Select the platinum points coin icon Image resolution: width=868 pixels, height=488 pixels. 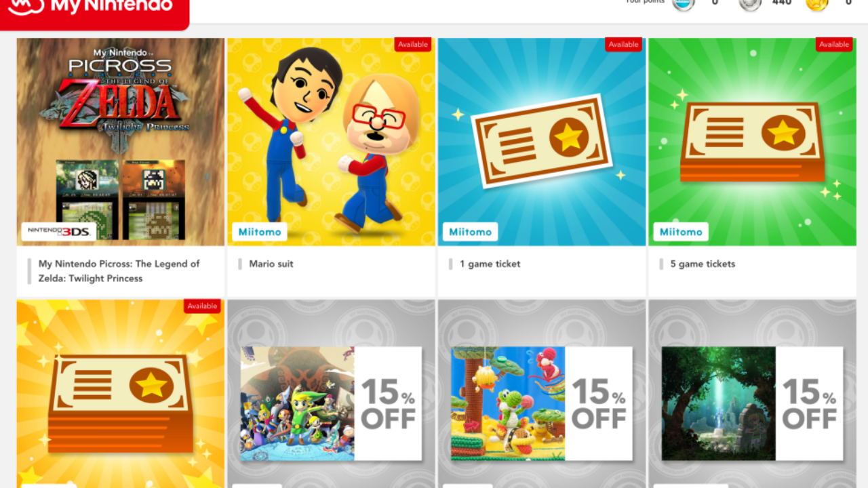coord(684,3)
